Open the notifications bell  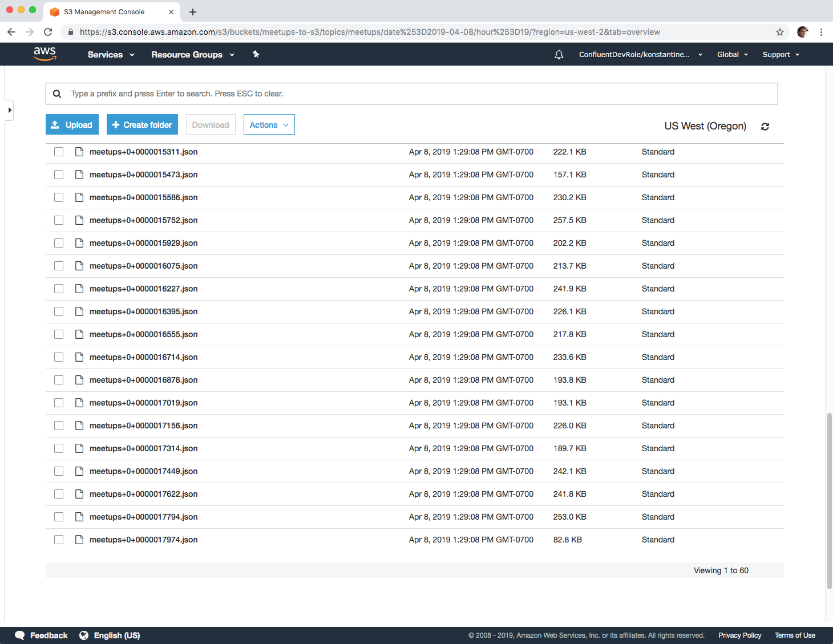(559, 55)
